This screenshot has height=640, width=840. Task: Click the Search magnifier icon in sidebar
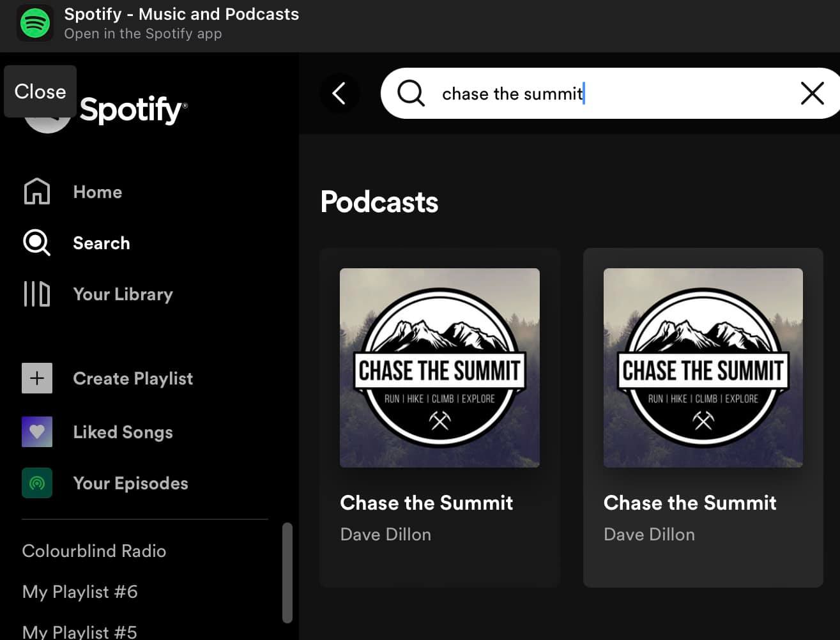(37, 243)
